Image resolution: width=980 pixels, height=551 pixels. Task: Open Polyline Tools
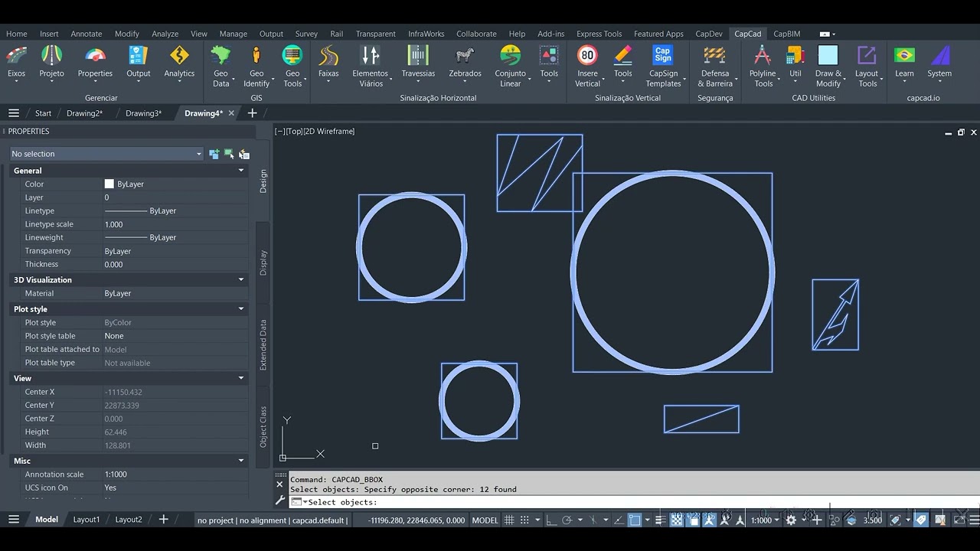coord(763,67)
